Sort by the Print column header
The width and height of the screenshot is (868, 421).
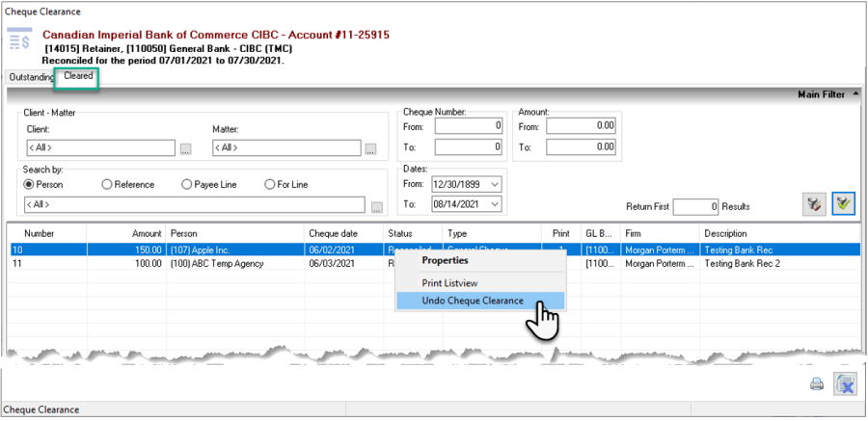(560, 233)
